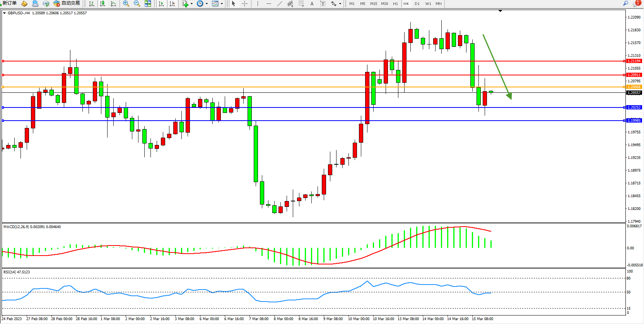
Task: Click the 新订单 new order button
Action: [9, 3]
